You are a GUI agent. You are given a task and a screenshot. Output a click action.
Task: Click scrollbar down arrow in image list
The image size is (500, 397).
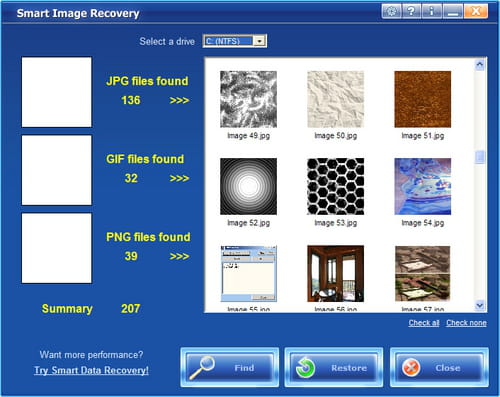coord(480,305)
